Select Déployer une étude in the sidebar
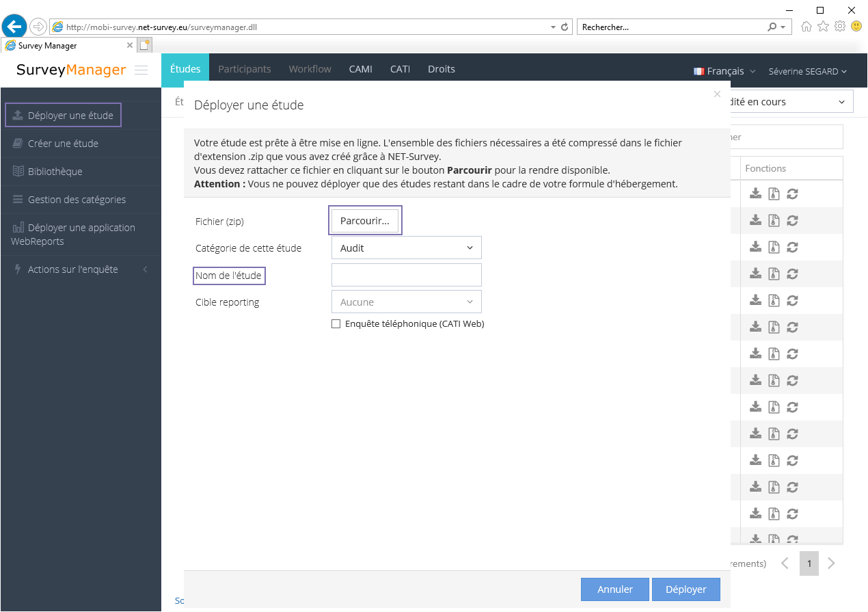Viewport: 868px width, 612px height. point(64,116)
